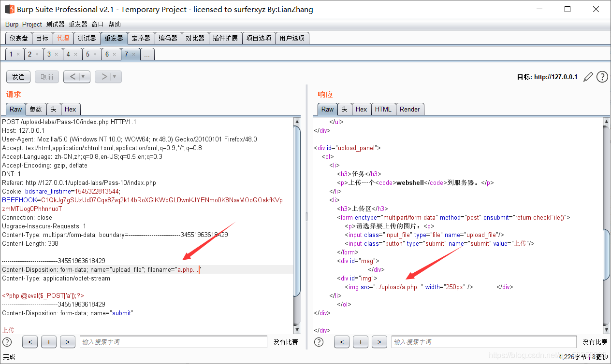
Task: Click response search help question icon
Action: coord(319,342)
